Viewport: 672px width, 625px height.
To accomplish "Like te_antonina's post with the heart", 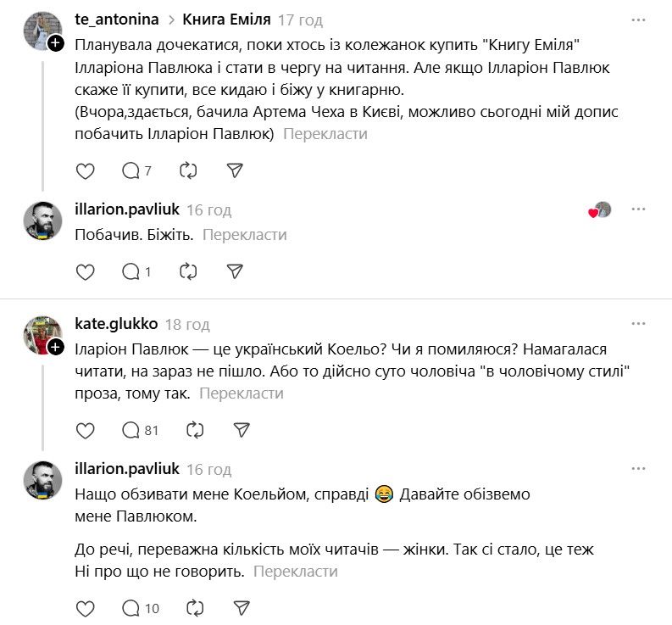I will [x=86, y=170].
